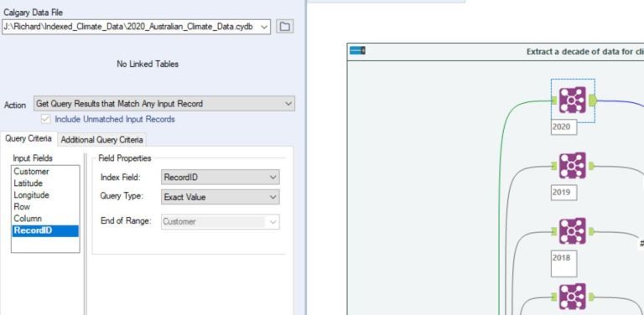Image resolution: width=644 pixels, height=315 pixels.
Task: Click the 2019 annotation label
Action: click(563, 193)
